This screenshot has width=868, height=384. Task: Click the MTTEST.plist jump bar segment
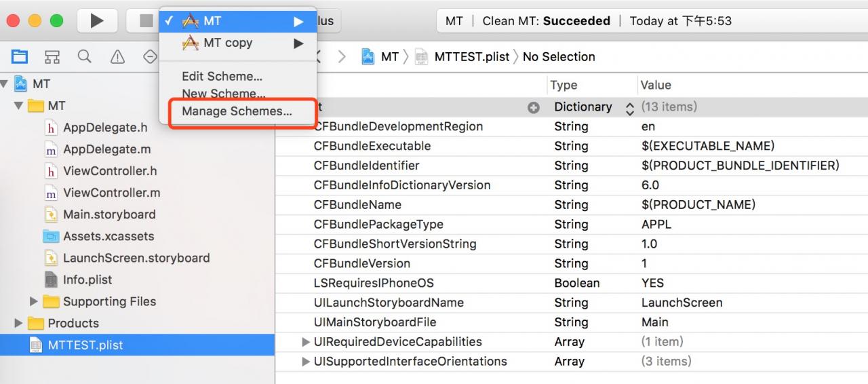pyautogui.click(x=462, y=57)
